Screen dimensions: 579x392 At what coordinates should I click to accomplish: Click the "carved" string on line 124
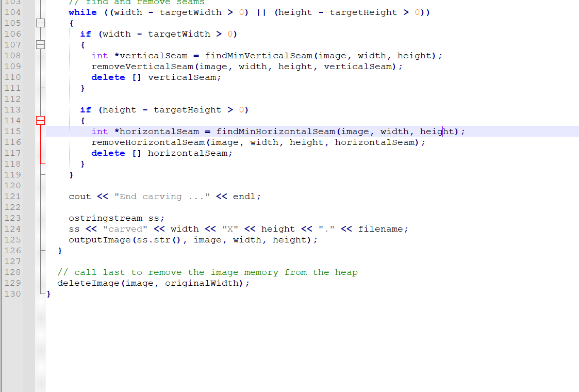point(125,229)
